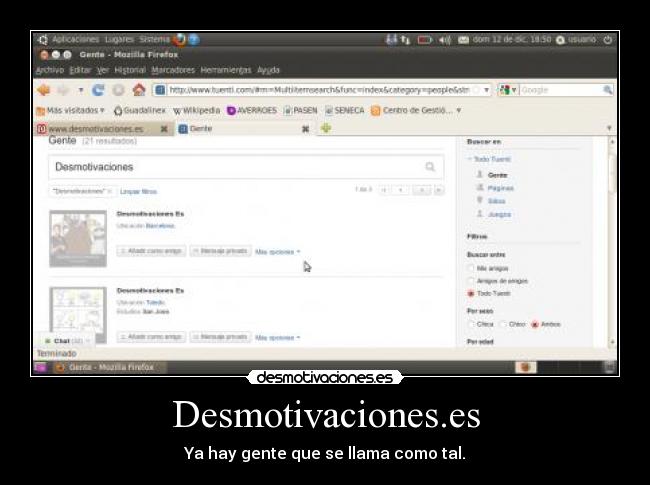Click the magnifier in Google search box

click(607, 90)
